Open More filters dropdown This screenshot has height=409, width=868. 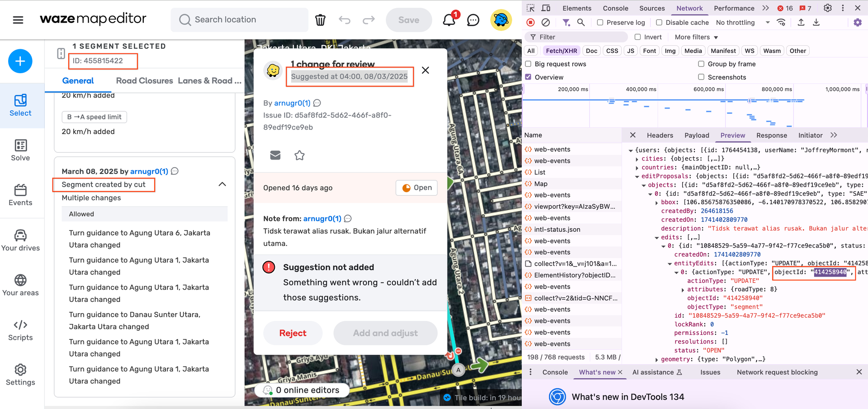click(696, 37)
